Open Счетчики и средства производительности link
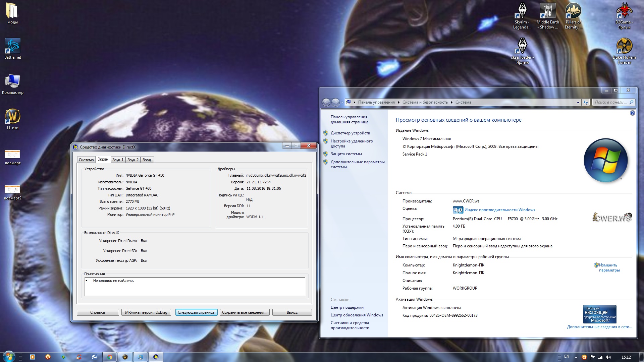644x362 pixels. point(350,325)
